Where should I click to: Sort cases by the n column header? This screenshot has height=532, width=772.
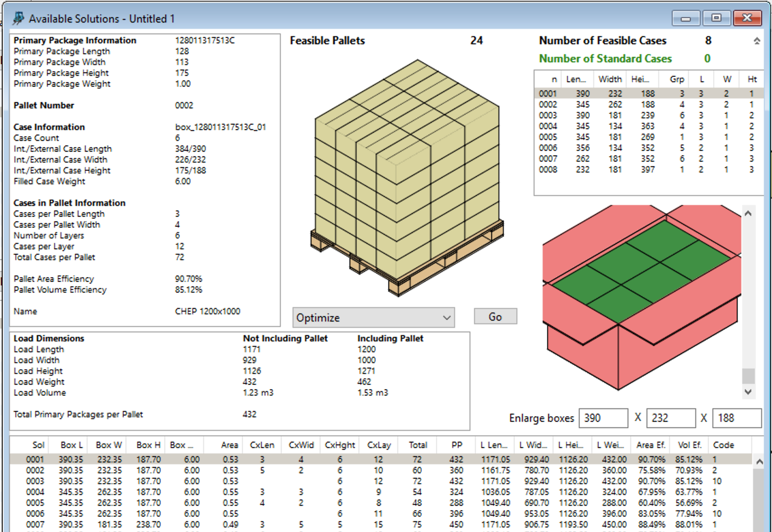548,79
